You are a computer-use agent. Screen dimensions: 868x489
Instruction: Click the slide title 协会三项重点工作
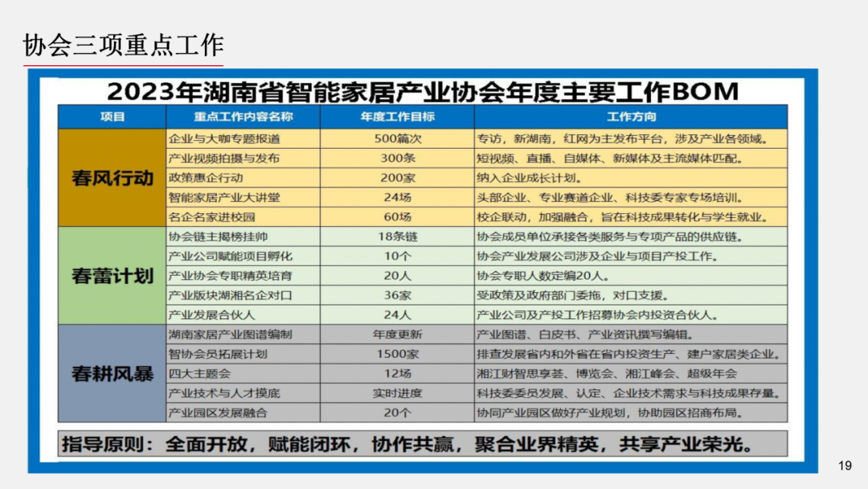124,45
